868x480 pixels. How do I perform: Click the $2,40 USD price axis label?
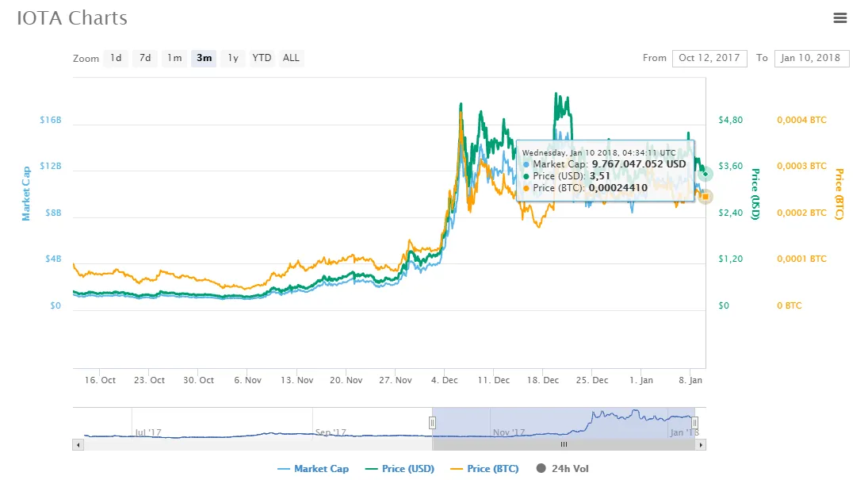click(731, 213)
